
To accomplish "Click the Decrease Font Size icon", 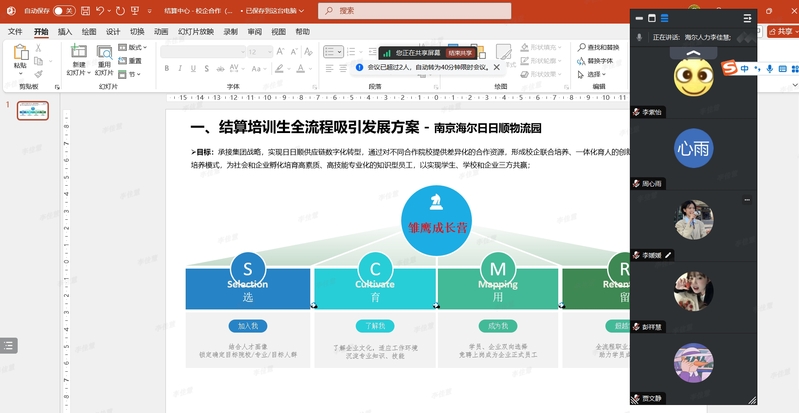I will click(294, 52).
